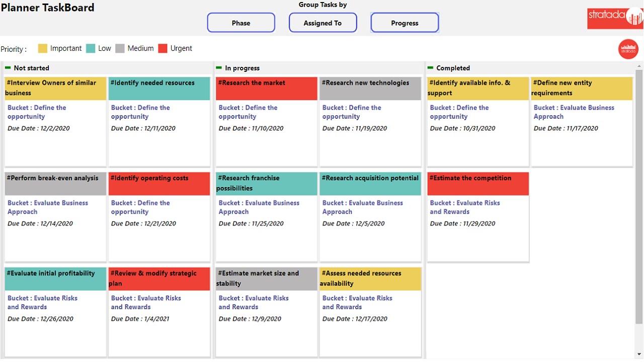Screen dimensions: 644x362
Task: Click the round red Stratada badge icon
Action: click(628, 49)
